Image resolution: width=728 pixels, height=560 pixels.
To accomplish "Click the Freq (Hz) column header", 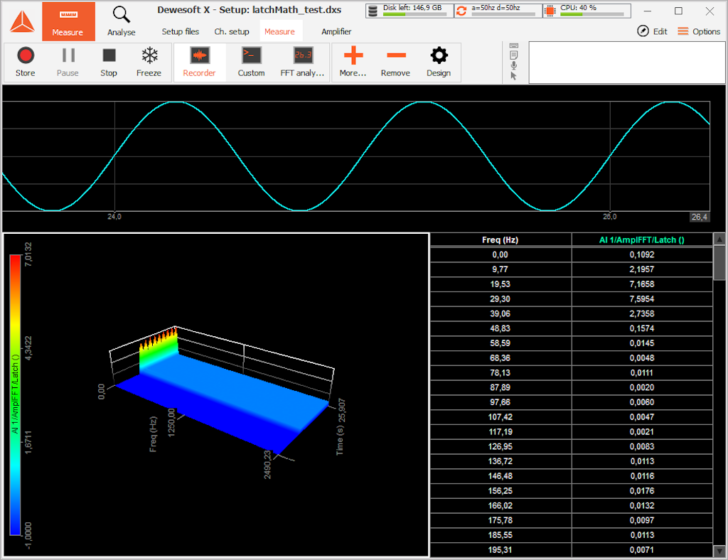I will 500,240.
